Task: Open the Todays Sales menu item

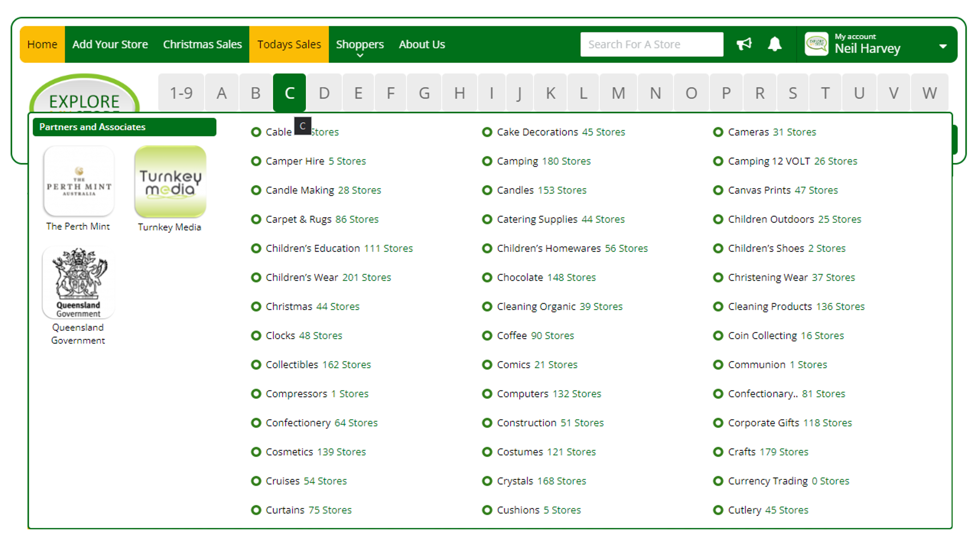Action: pos(289,44)
